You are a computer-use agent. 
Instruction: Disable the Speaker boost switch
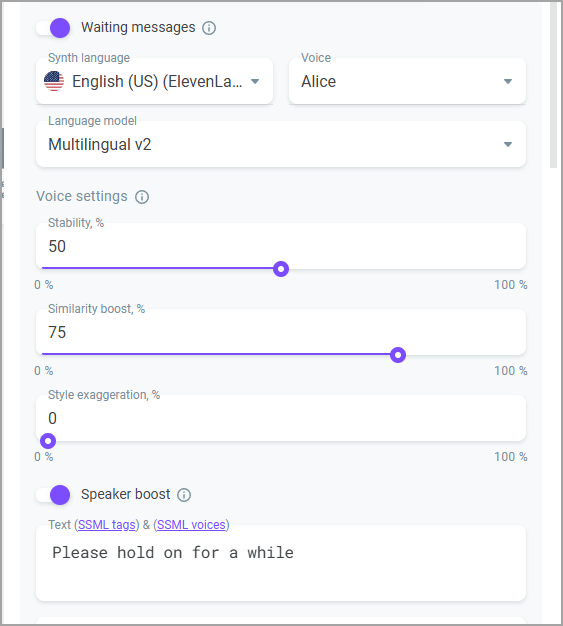pos(53,495)
